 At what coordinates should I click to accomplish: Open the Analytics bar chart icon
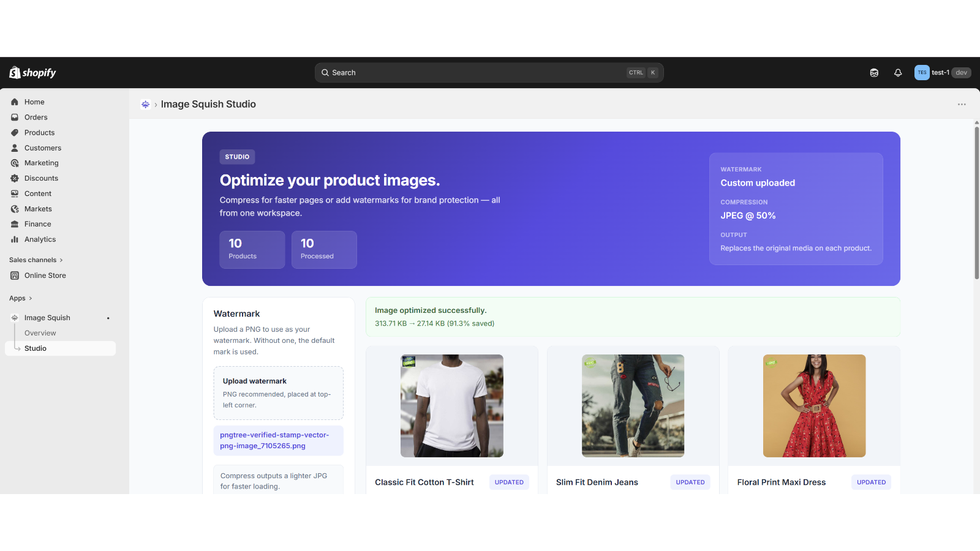tap(15, 240)
